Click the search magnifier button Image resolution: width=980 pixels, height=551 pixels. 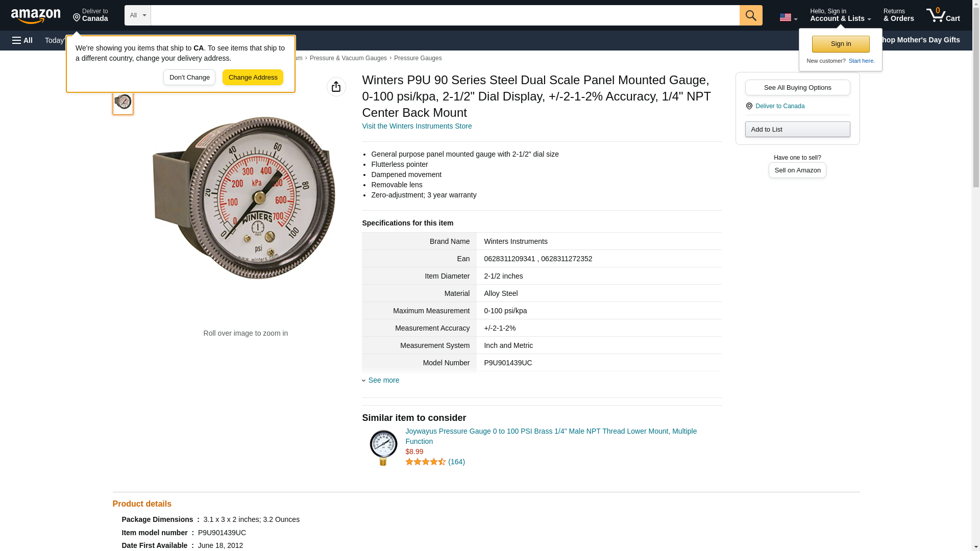click(x=750, y=15)
